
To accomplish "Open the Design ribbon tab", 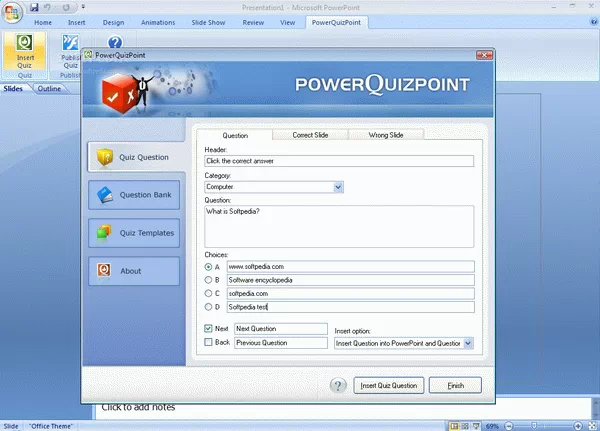I will pyautogui.click(x=113, y=23).
